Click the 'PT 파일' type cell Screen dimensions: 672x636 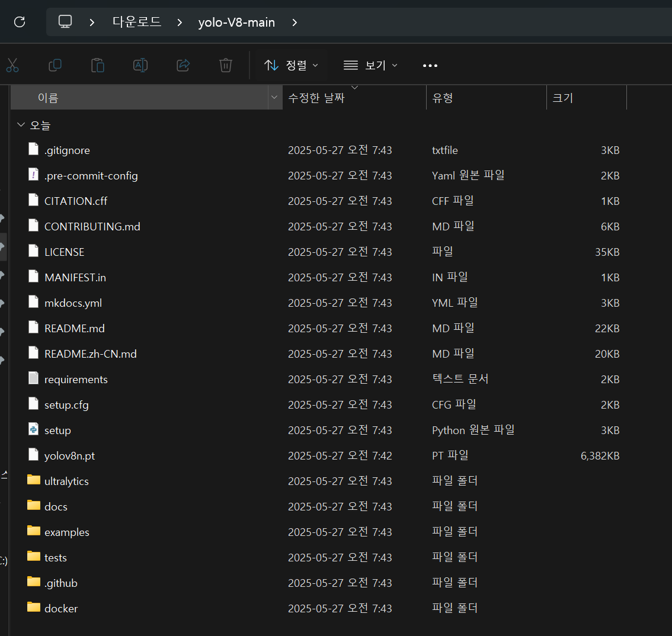(450, 456)
